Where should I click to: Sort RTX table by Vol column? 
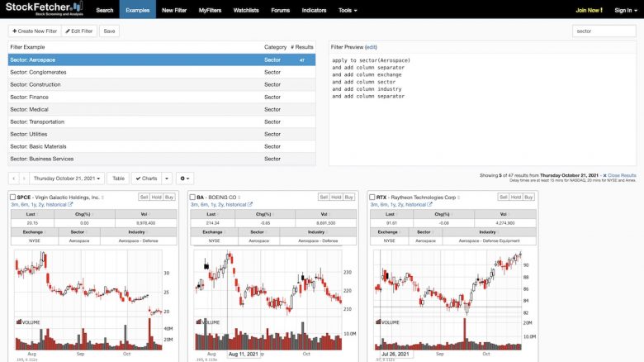tap(505, 214)
